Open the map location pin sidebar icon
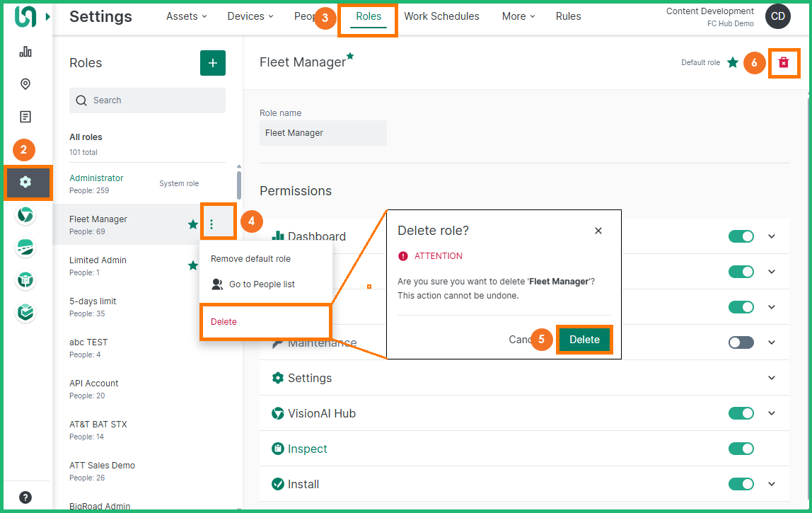This screenshot has height=513, width=812. point(25,84)
